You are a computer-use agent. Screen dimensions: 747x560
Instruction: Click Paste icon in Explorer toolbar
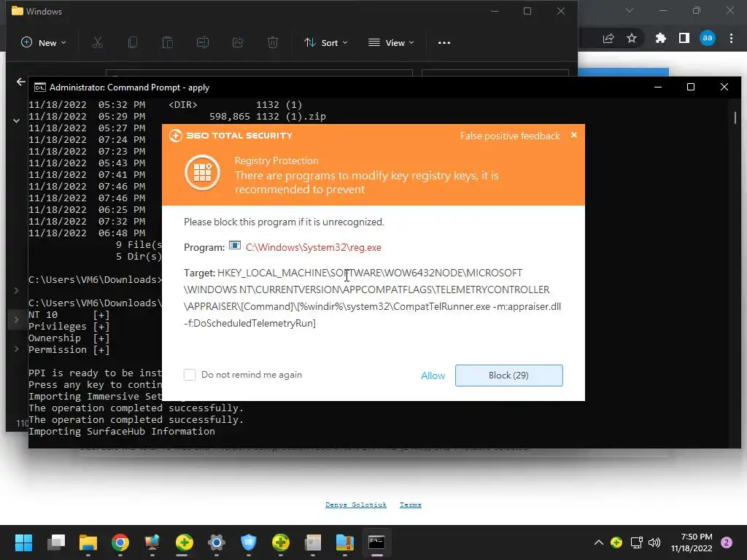point(167,42)
